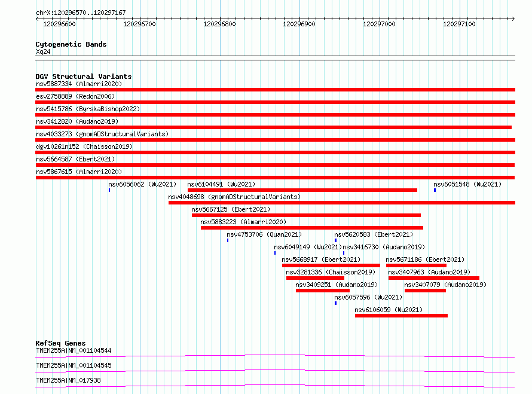Select dgv10261n152 (Chaisson2019) variant label

coord(84,146)
